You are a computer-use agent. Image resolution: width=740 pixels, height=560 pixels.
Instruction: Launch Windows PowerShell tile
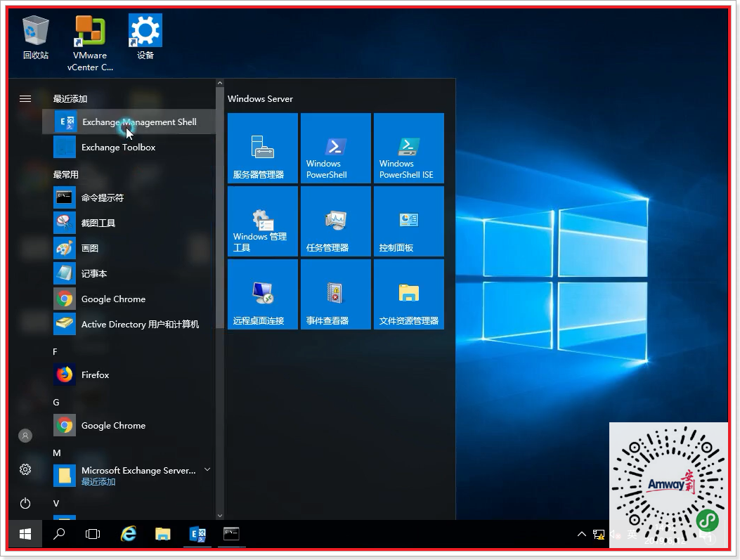point(335,148)
